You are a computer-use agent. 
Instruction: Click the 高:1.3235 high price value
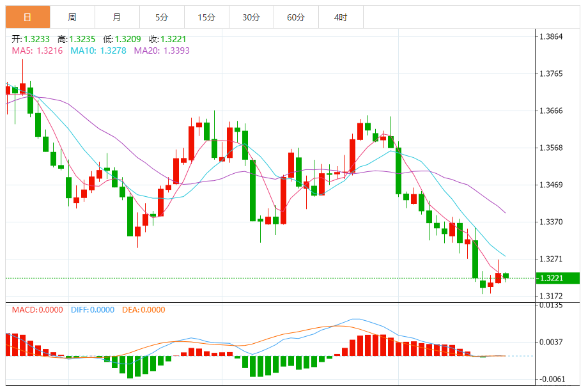coord(77,39)
